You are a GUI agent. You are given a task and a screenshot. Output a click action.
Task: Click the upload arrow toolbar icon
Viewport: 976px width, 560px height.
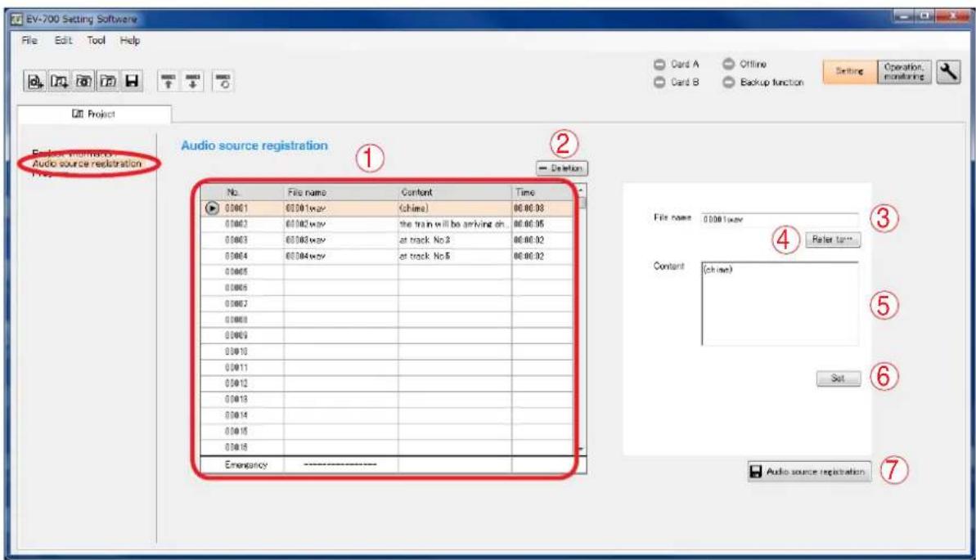tap(168, 81)
